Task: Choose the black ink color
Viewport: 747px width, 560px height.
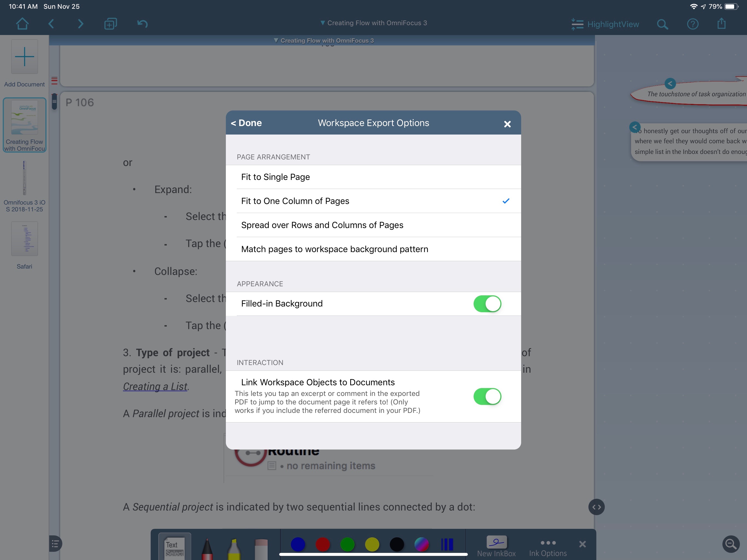Action: click(x=397, y=544)
